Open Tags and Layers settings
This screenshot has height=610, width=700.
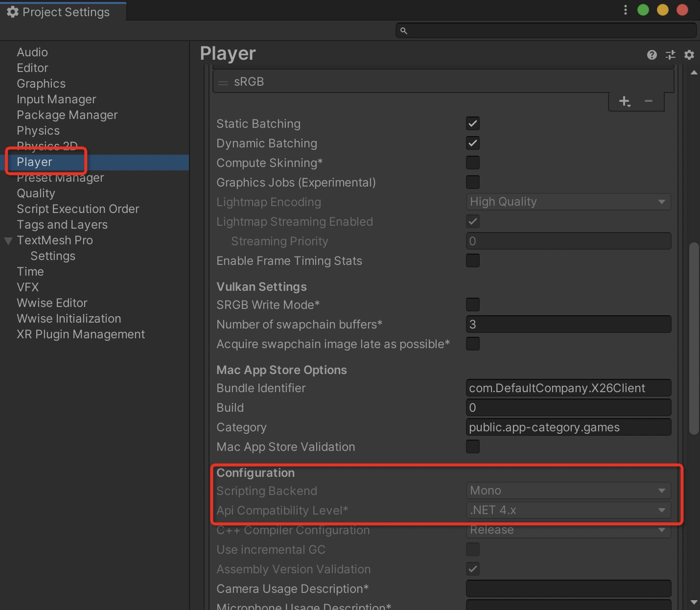click(x=62, y=225)
